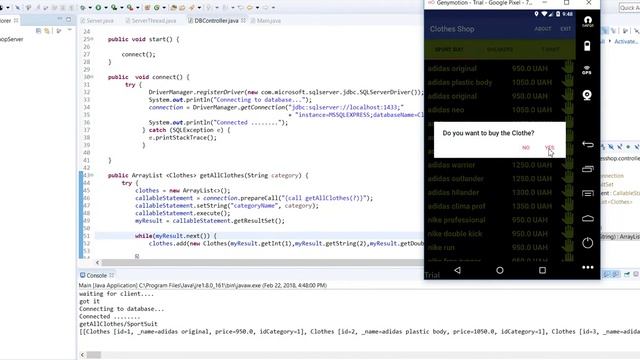Click Genymotion power button icon
640x360 pixels.
pyautogui.click(x=587, y=243)
